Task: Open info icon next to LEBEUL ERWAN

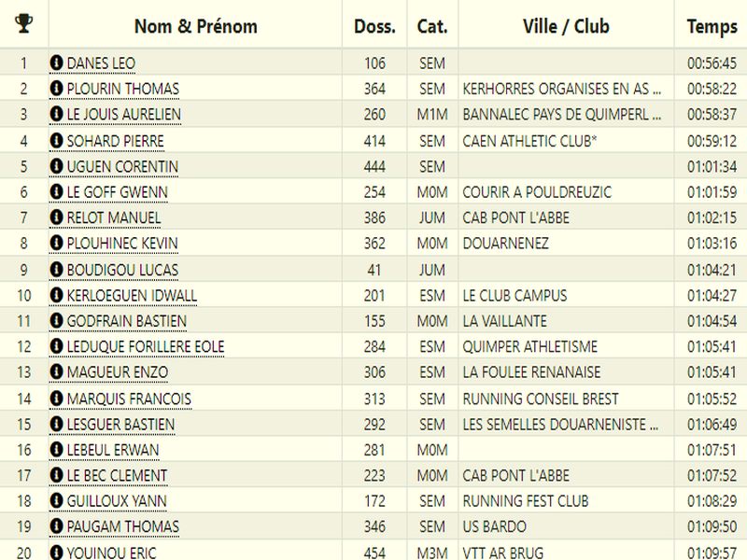Action: pos(56,450)
